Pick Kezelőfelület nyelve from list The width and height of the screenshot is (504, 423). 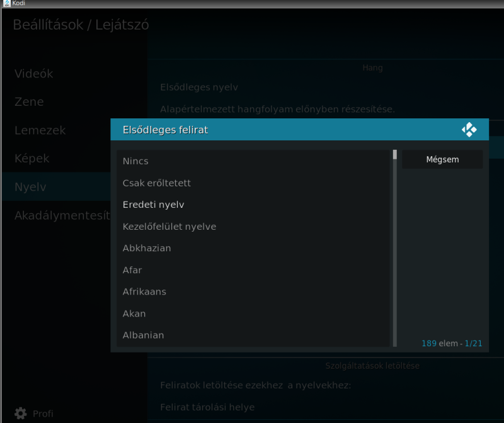253,227
